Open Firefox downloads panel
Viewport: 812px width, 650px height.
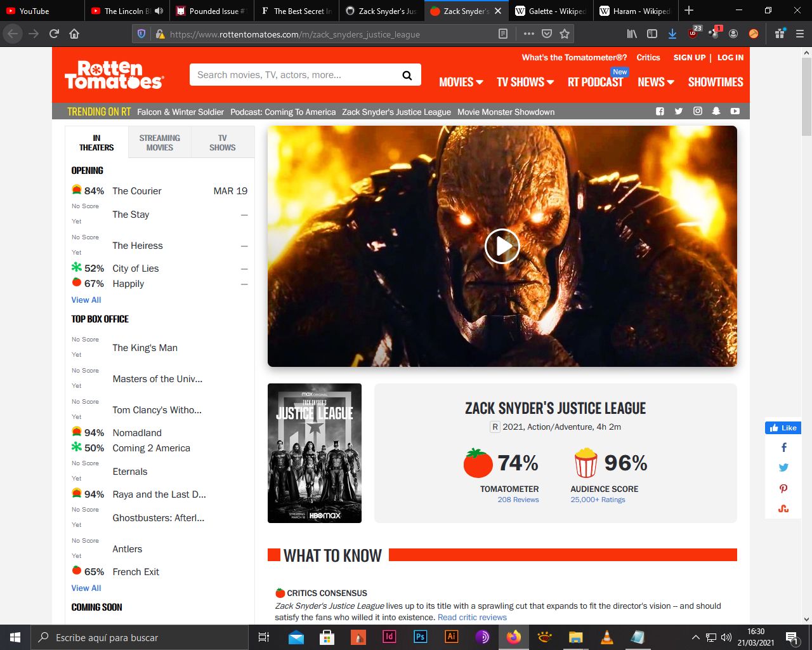click(x=672, y=34)
